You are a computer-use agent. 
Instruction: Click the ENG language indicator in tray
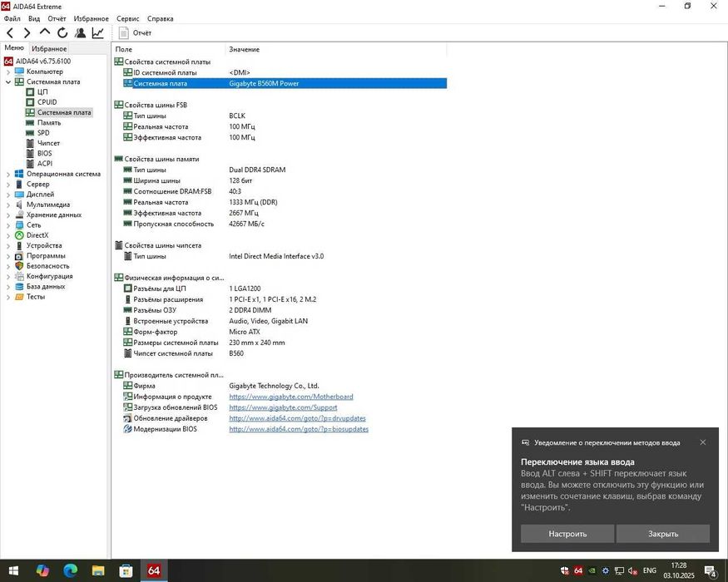click(650, 570)
